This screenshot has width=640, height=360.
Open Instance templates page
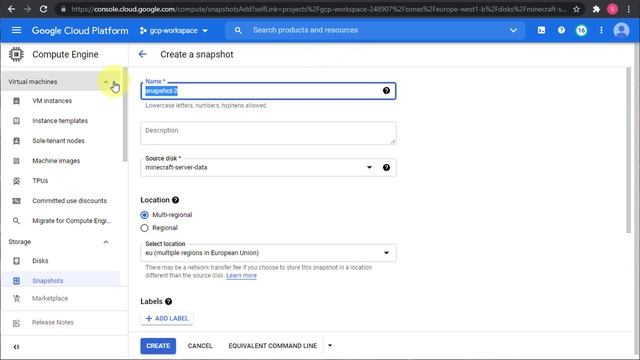pyautogui.click(x=60, y=121)
